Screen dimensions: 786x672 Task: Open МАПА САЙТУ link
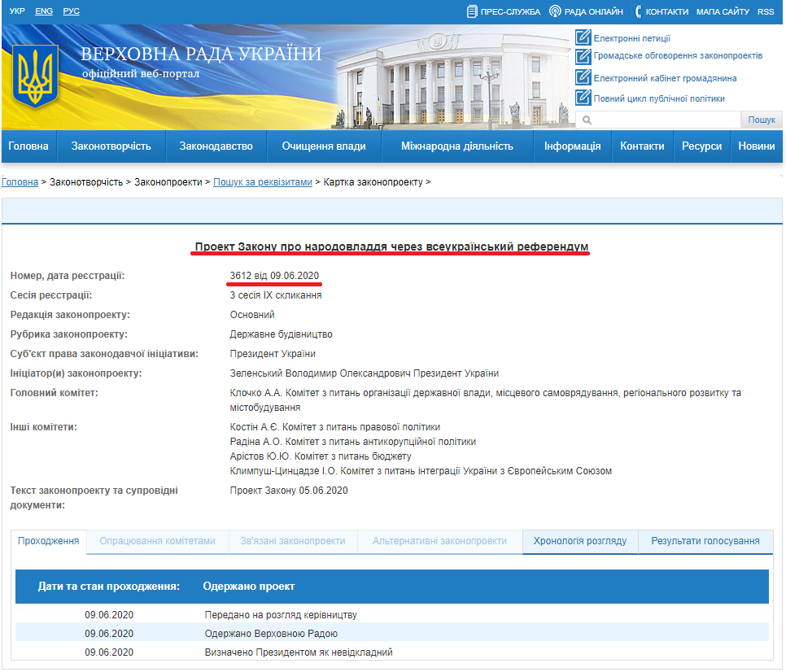723,11
